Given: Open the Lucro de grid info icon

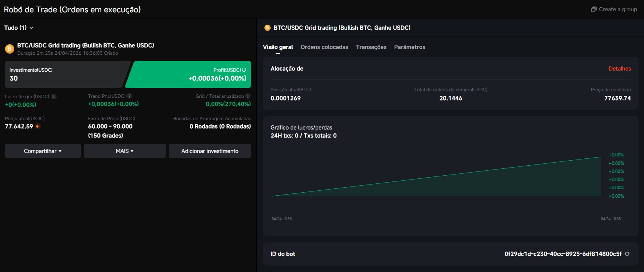Looking at the screenshot, I should 54,96.
